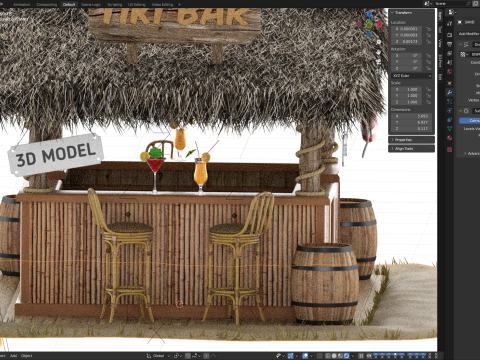The height and width of the screenshot is (360, 480).
Task: Collapse the Subdivision modifier panel
Action: [460, 111]
